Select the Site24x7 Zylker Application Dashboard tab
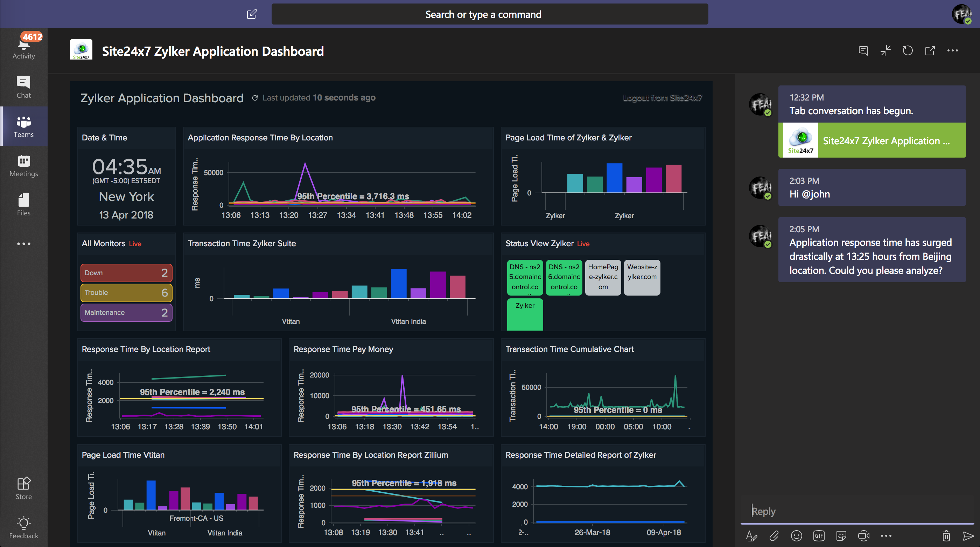The image size is (980, 547). pos(213,51)
